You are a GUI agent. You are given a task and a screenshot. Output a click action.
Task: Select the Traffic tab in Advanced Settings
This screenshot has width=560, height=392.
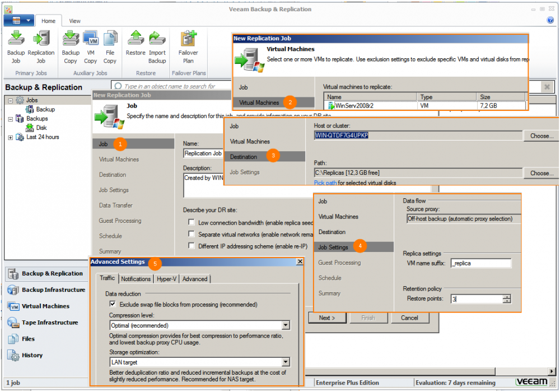tap(107, 278)
